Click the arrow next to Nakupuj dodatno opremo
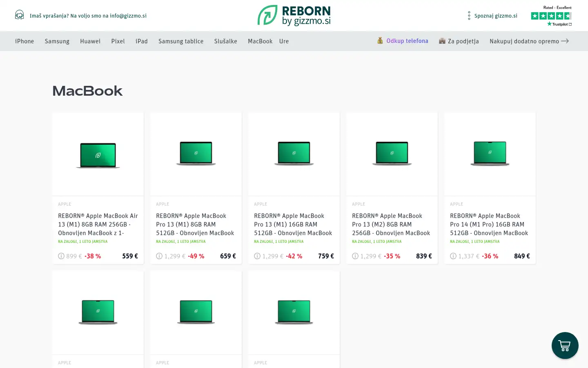 point(565,41)
